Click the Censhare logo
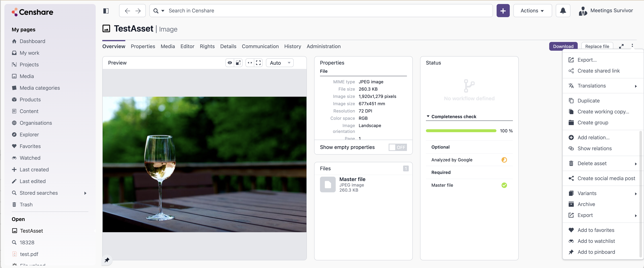This screenshot has width=644, height=268. coord(33,12)
